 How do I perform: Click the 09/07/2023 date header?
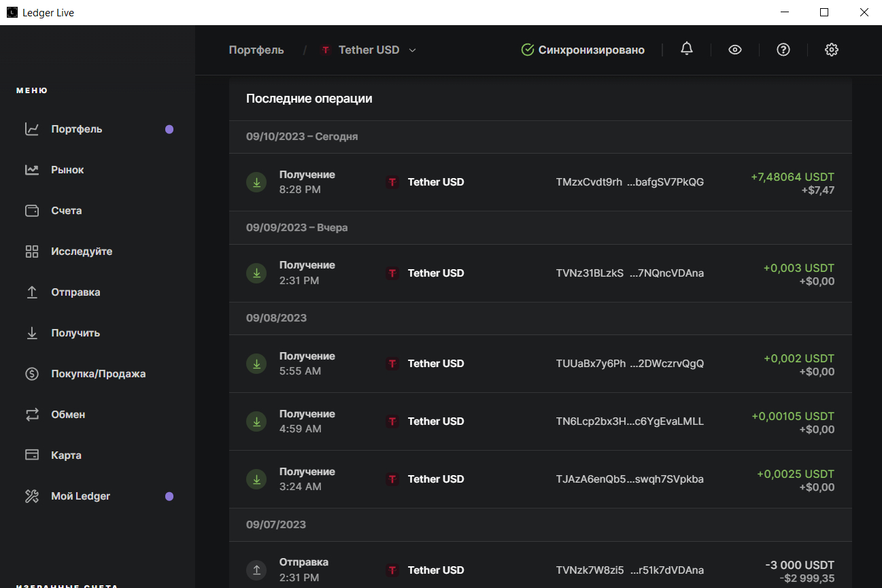tap(276, 525)
